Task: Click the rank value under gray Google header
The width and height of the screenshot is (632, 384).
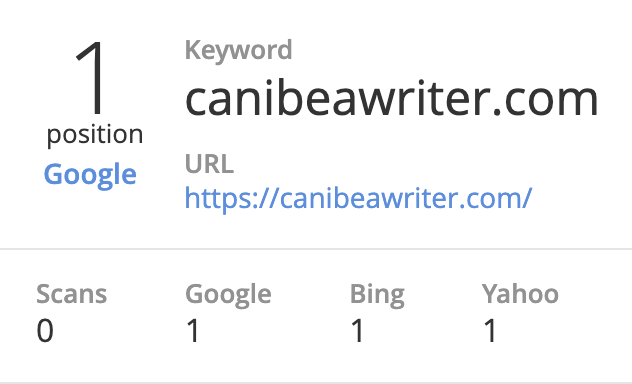Action: click(193, 330)
